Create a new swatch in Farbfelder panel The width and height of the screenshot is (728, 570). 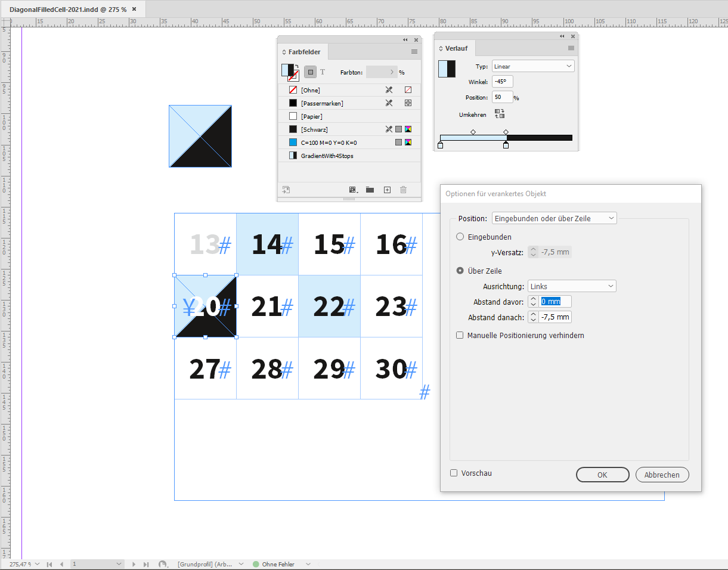tap(386, 190)
